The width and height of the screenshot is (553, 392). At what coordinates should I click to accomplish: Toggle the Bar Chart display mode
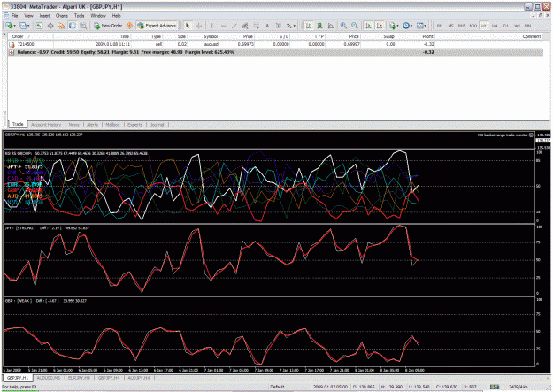coord(309,26)
